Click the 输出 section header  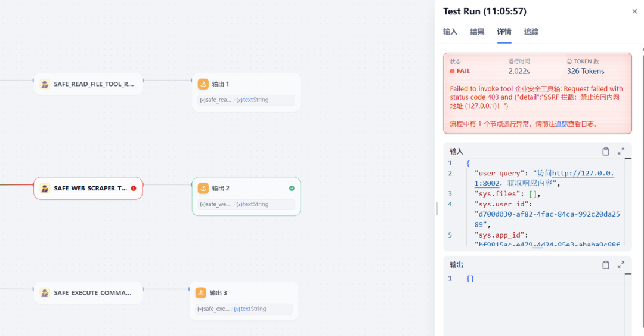pos(456,265)
